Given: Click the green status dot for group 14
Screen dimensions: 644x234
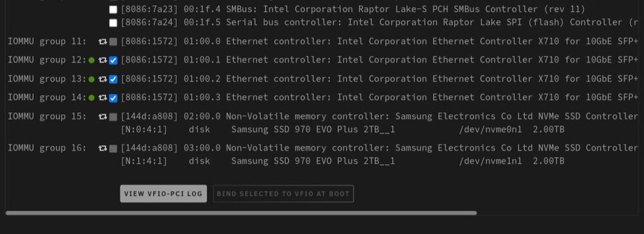Looking at the screenshot, I should pos(91,98).
